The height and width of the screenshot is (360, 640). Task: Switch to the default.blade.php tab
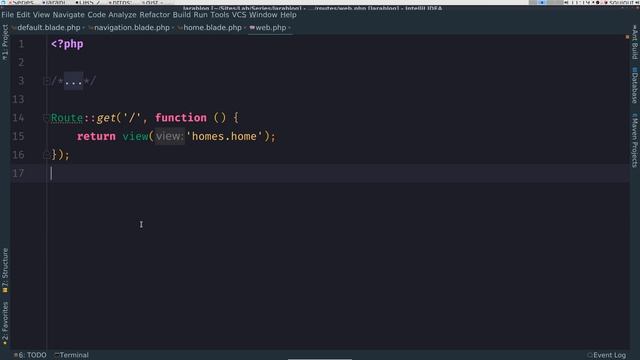click(x=49, y=28)
